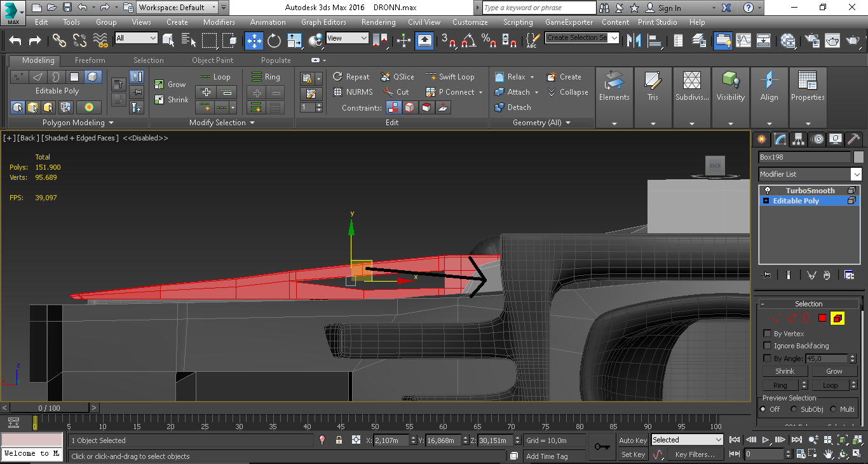This screenshot has width=868, height=464.
Task: Select the Rotate transform tool
Action: point(274,41)
